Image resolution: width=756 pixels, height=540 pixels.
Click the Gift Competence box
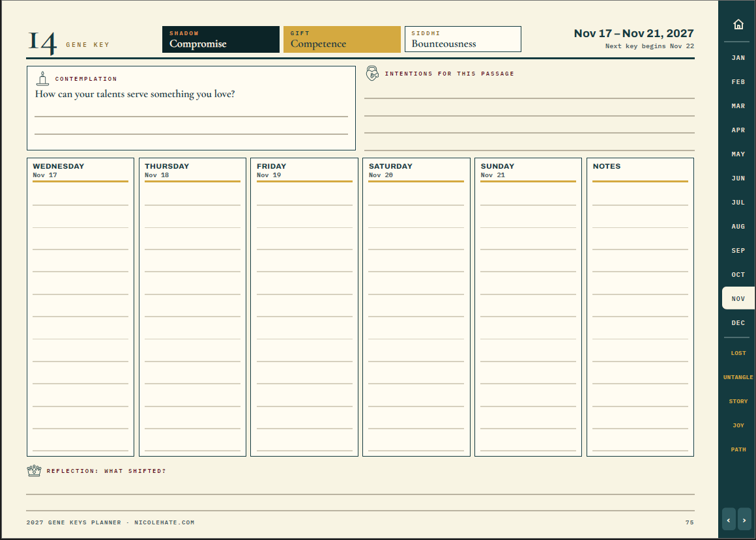pyautogui.click(x=342, y=39)
